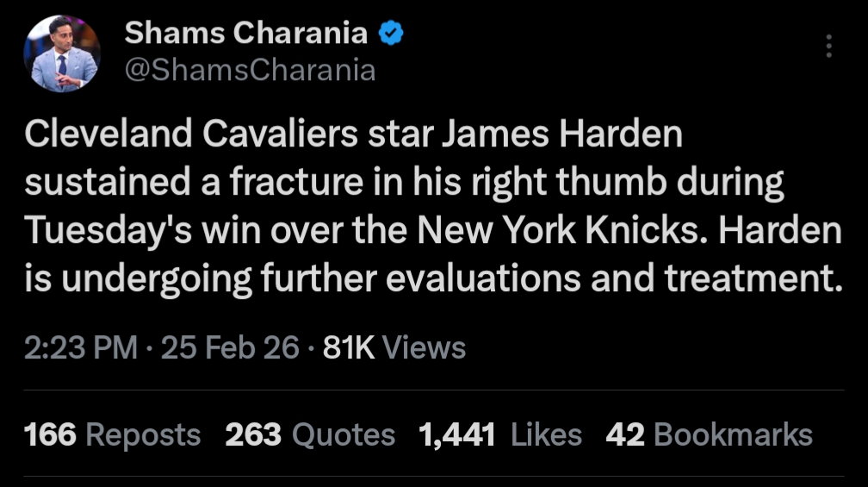Click the 25 Feb 26 date
This screenshot has width=868, height=487.
[x=231, y=347]
